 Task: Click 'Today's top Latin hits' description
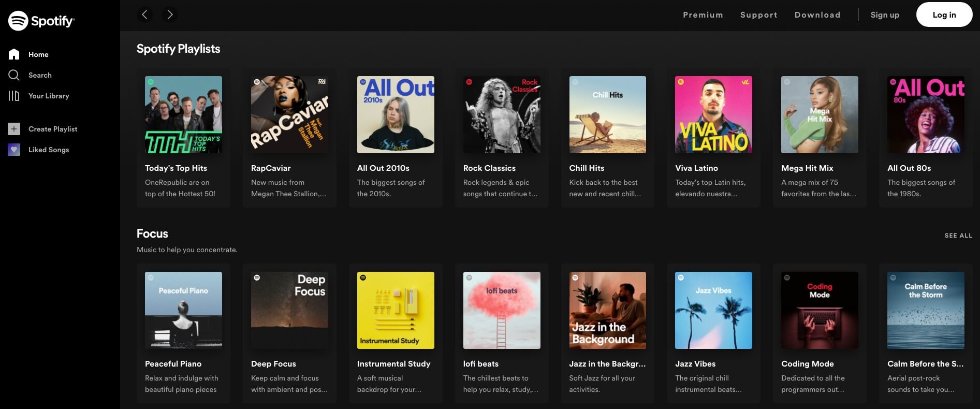(710, 188)
